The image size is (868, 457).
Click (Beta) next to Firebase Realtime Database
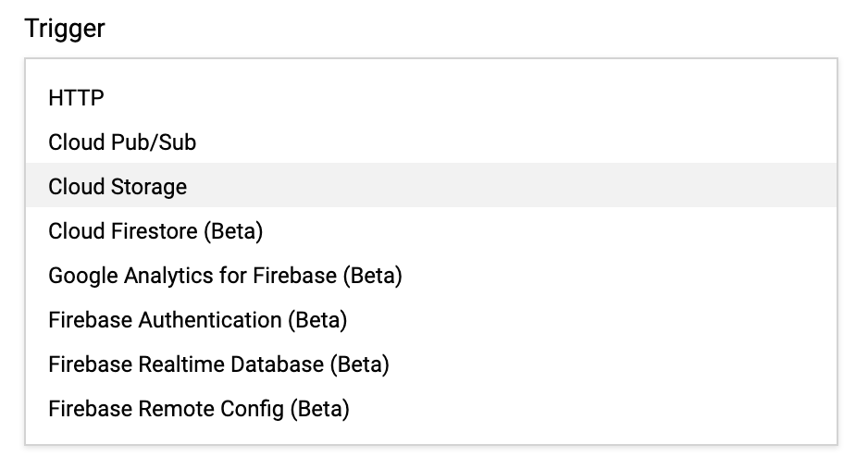pos(359,364)
